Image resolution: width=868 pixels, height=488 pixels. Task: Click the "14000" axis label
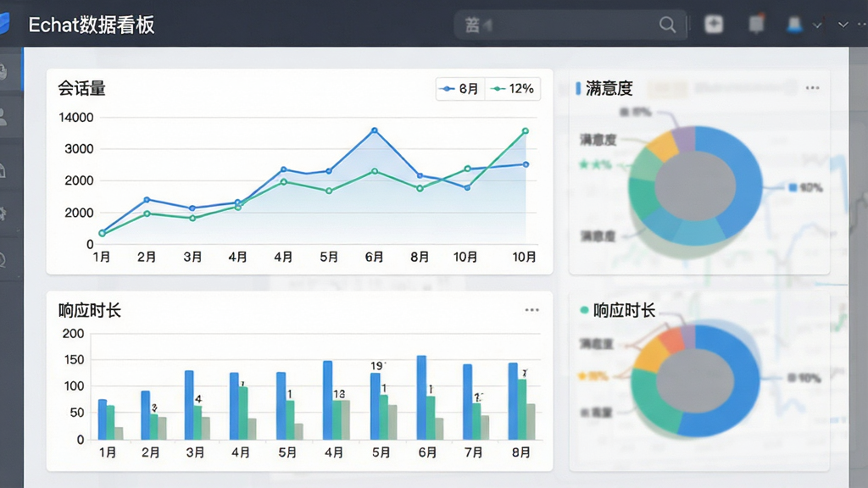tap(75, 117)
